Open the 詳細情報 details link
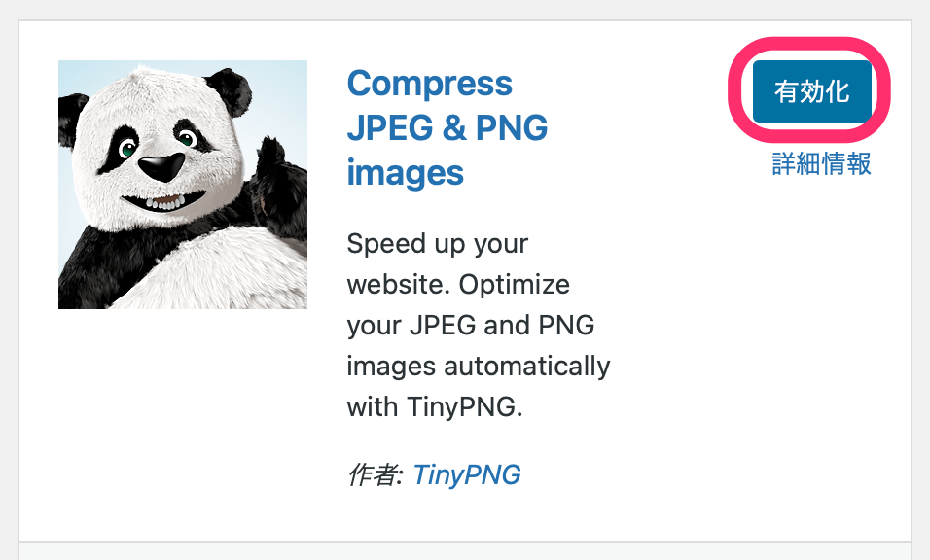Viewport: 930px width, 560px height. [821, 164]
